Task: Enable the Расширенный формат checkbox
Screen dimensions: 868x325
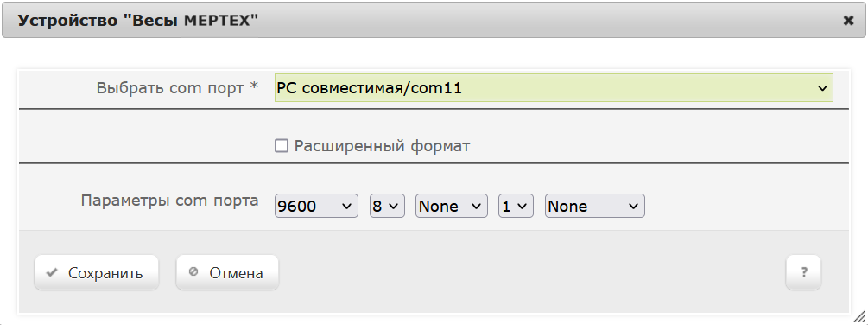Action: click(282, 146)
